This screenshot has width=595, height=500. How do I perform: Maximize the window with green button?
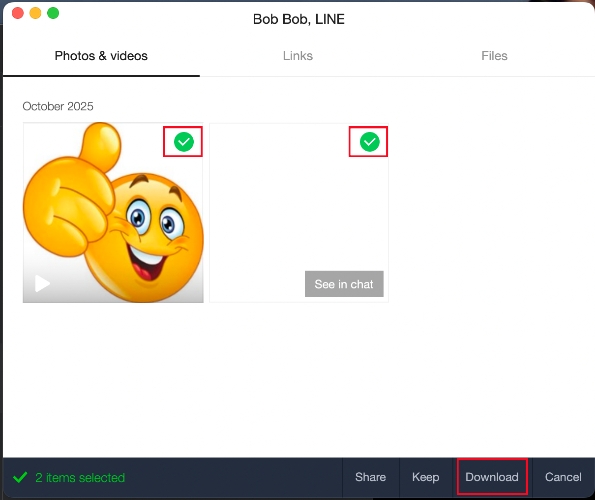pyautogui.click(x=53, y=13)
